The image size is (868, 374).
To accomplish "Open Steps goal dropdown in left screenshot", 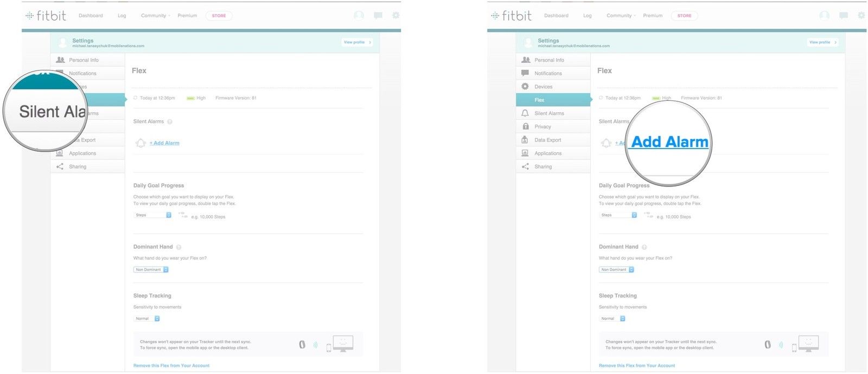I will click(152, 215).
